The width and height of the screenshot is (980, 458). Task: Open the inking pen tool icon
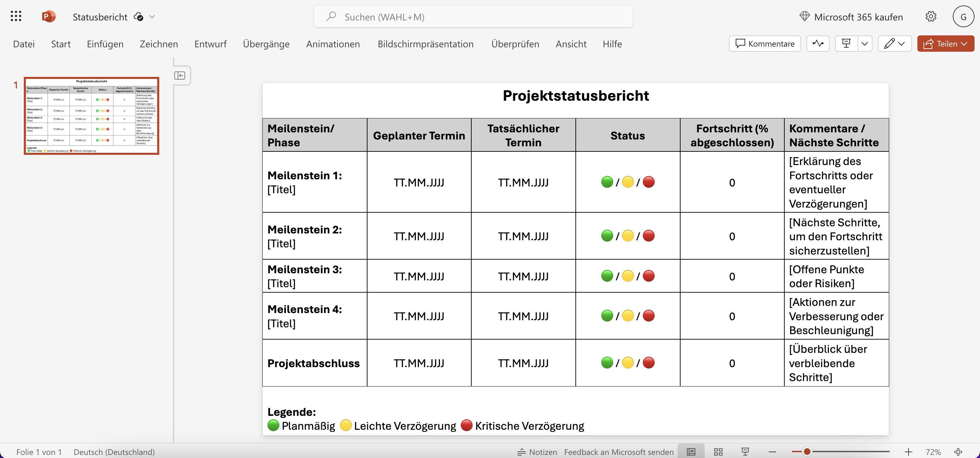tap(890, 43)
